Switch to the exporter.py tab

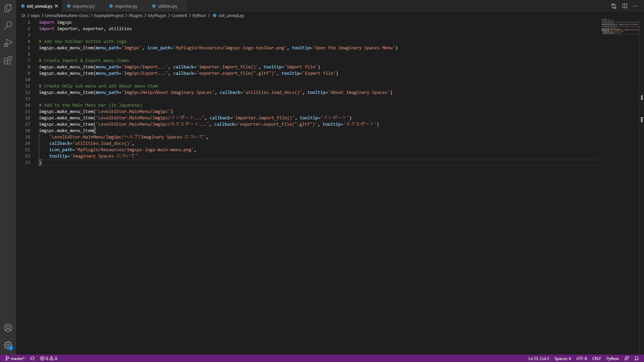(83, 6)
